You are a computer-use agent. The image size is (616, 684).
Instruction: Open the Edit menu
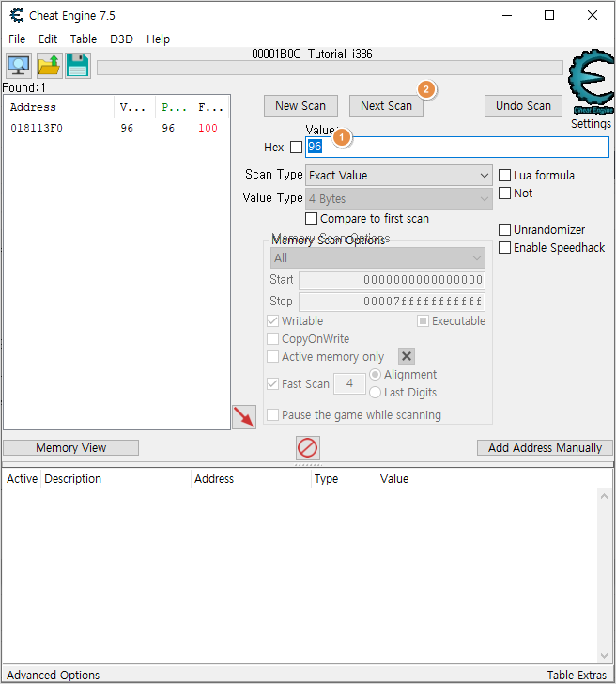point(48,39)
